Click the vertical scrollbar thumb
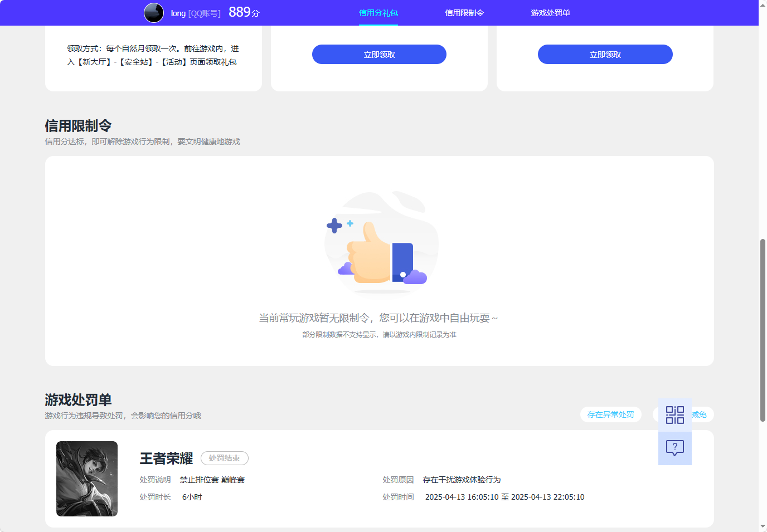This screenshot has height=532, width=767. pos(763,330)
